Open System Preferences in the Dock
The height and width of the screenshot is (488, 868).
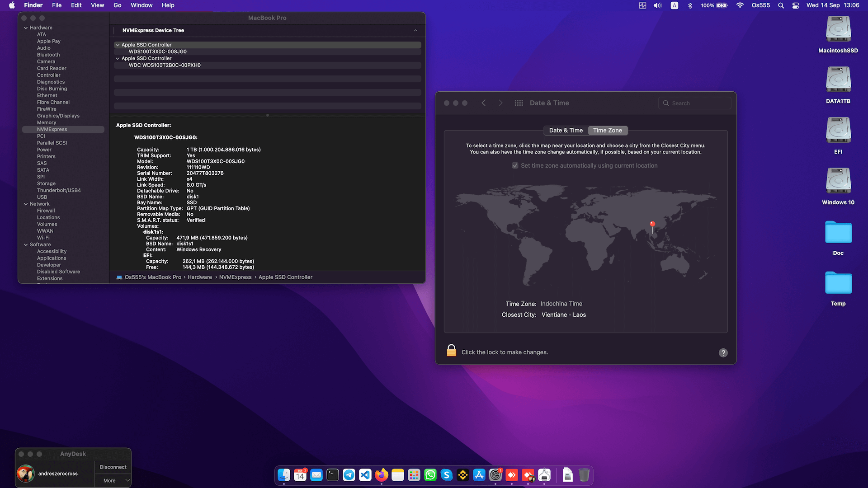coord(495,475)
